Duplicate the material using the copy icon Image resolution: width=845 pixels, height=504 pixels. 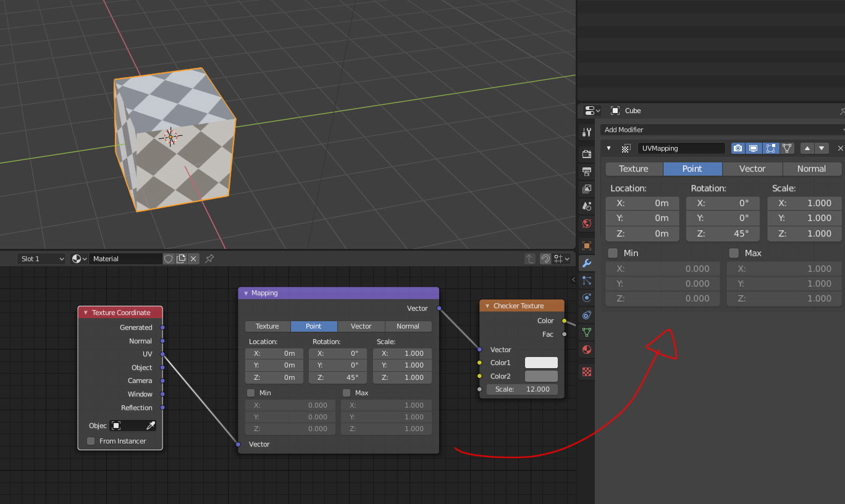point(181,259)
